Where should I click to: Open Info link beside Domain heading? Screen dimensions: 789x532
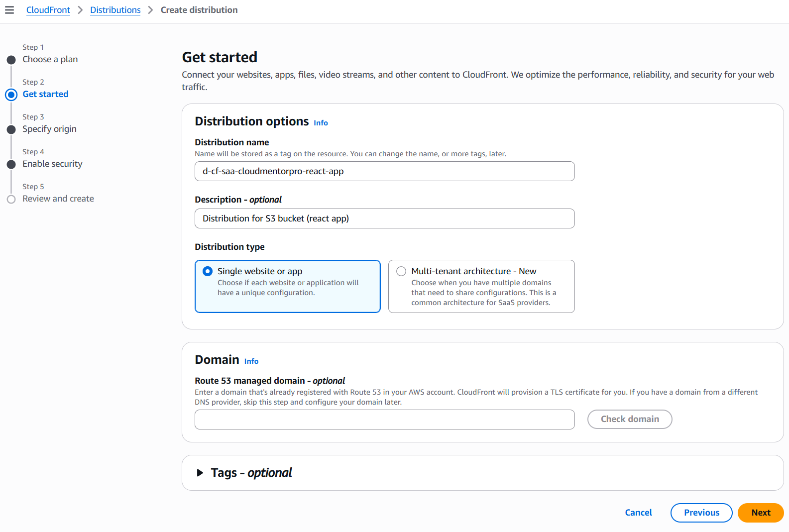251,361
